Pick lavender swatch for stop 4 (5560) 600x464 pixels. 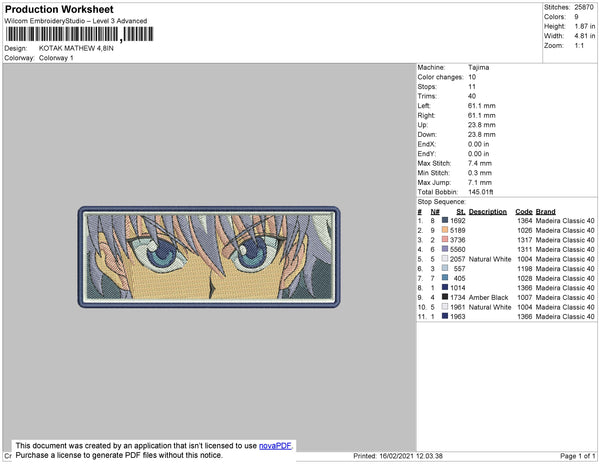coord(445,249)
